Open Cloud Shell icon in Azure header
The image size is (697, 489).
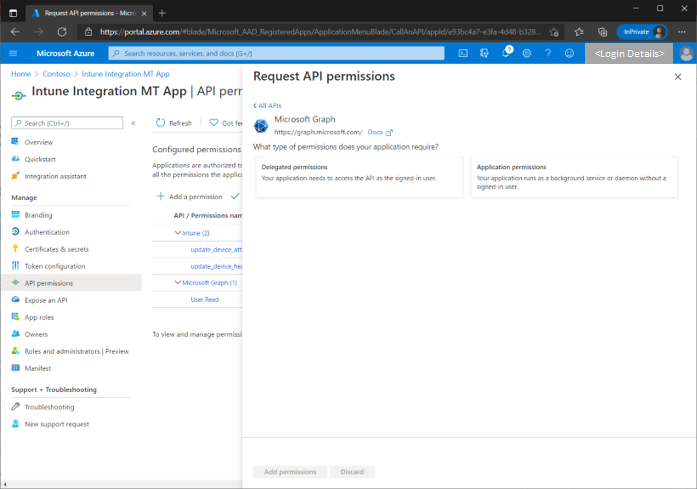click(463, 53)
